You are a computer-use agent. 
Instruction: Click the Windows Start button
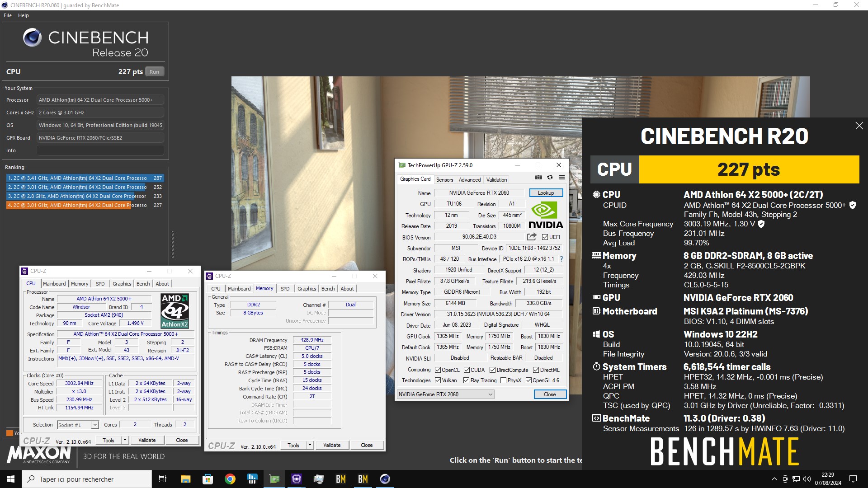click(x=11, y=479)
